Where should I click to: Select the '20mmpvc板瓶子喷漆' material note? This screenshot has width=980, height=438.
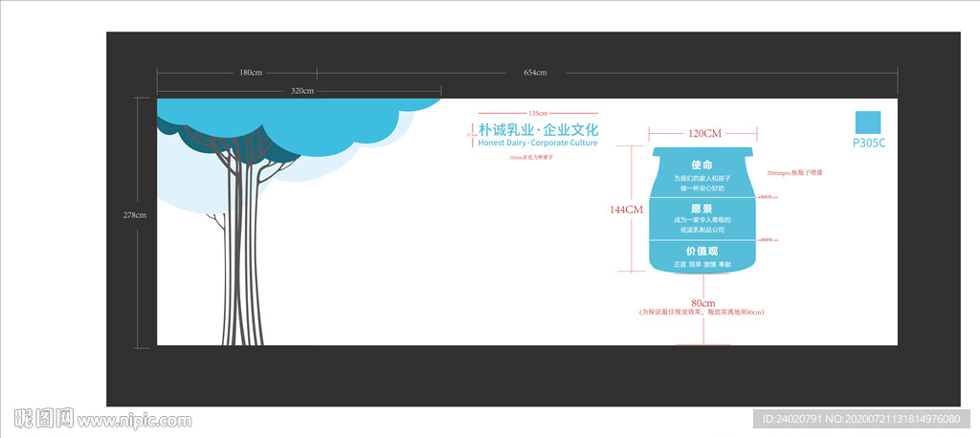(793, 172)
